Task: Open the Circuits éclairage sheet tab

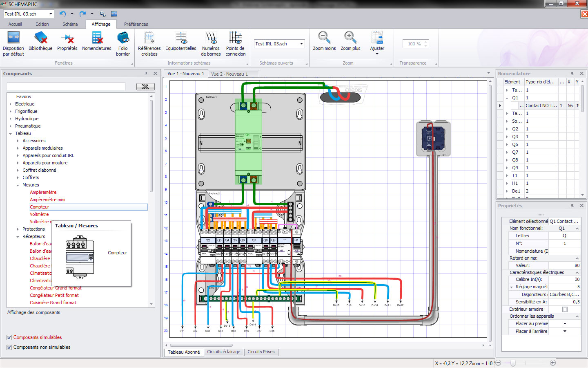Action: tap(223, 352)
